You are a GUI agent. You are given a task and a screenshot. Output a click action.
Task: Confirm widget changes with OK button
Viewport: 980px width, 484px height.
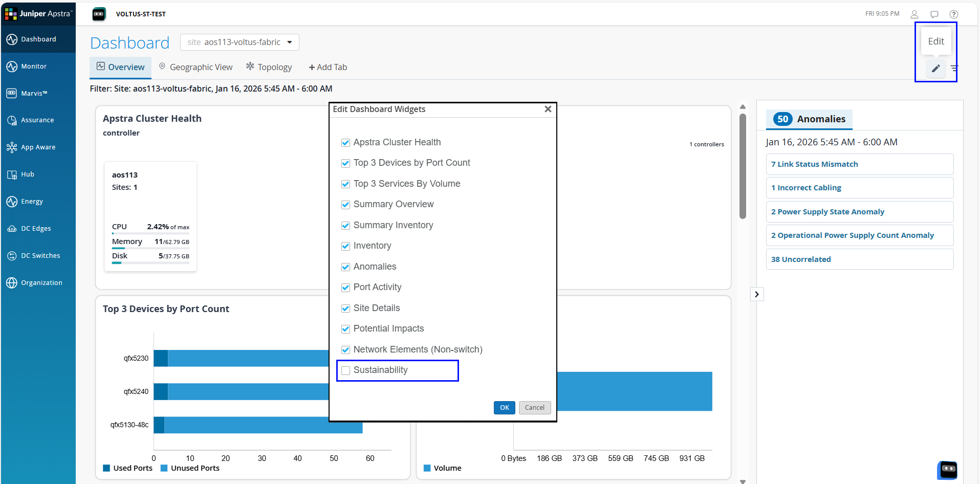coord(504,407)
